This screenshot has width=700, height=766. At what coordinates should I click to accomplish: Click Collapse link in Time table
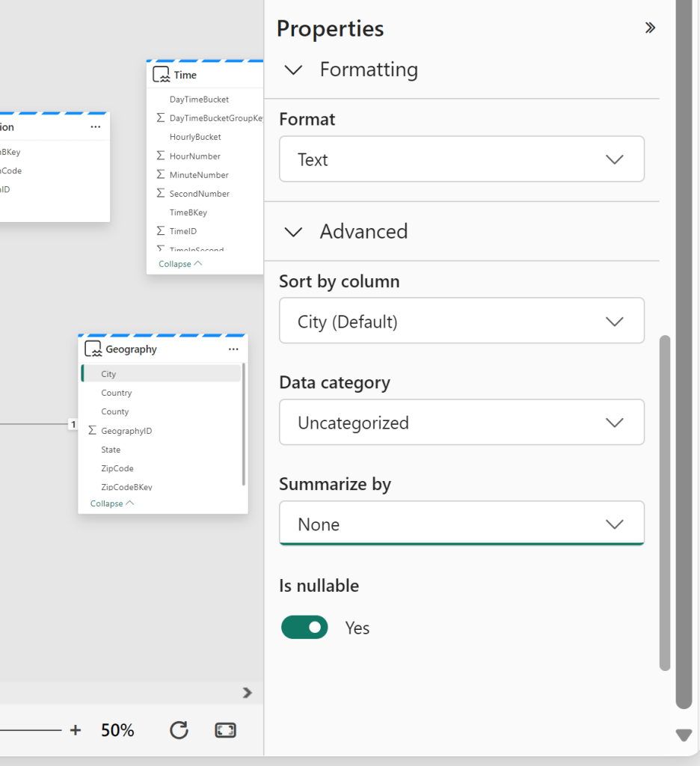point(179,264)
